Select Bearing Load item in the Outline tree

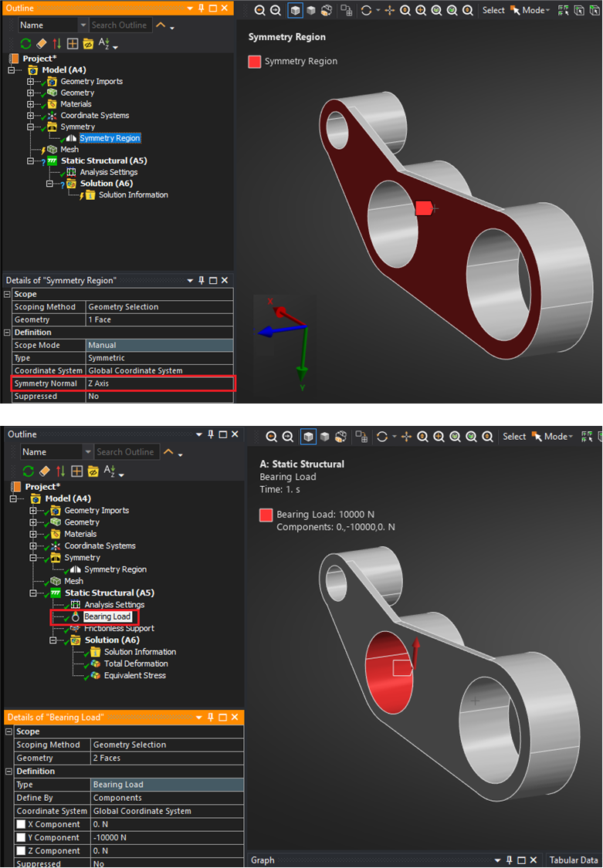107,616
